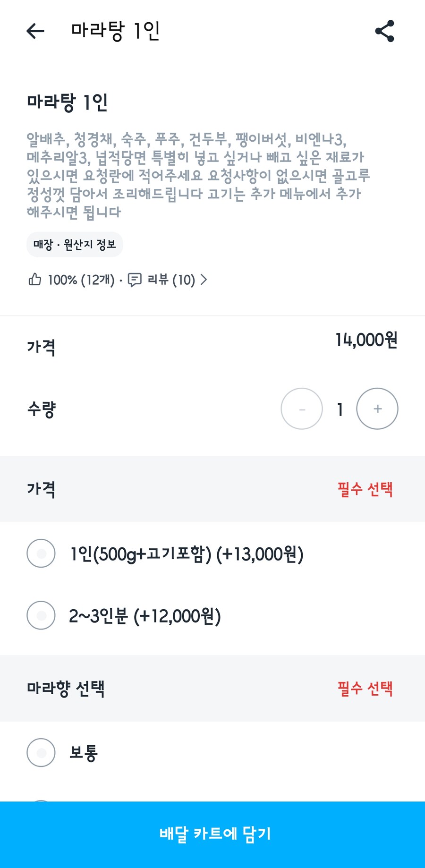
Task: Tap the share icon in the header
Action: [x=384, y=31]
